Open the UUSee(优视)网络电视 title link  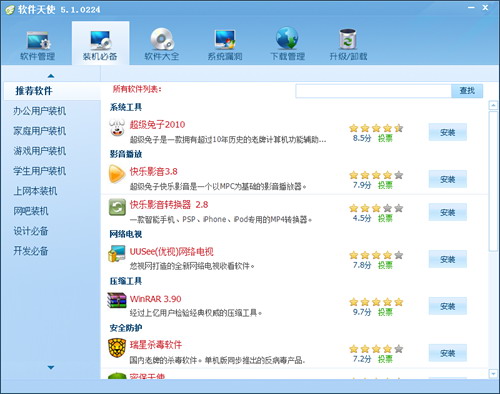pyautogui.click(x=171, y=252)
